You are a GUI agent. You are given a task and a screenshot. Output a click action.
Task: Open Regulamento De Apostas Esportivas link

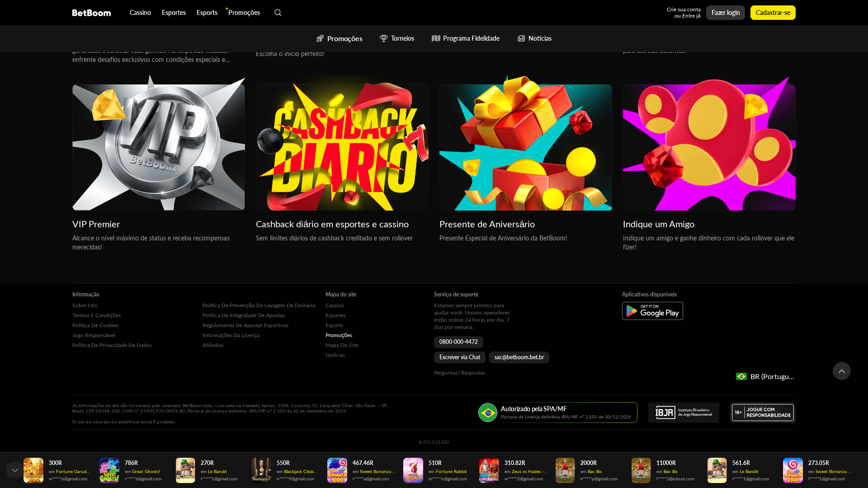(245, 325)
